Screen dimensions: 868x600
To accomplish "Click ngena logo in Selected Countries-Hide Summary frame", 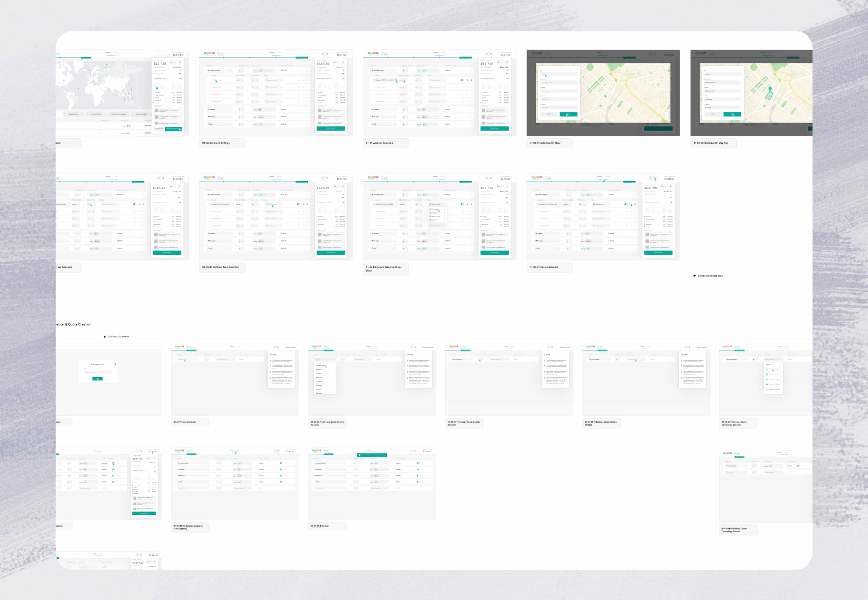I will click(x=180, y=450).
